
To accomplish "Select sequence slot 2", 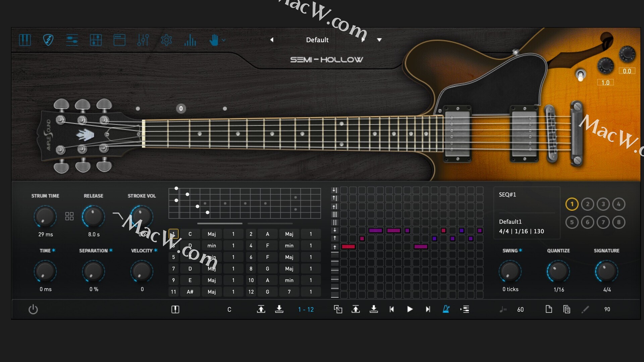I will (587, 204).
